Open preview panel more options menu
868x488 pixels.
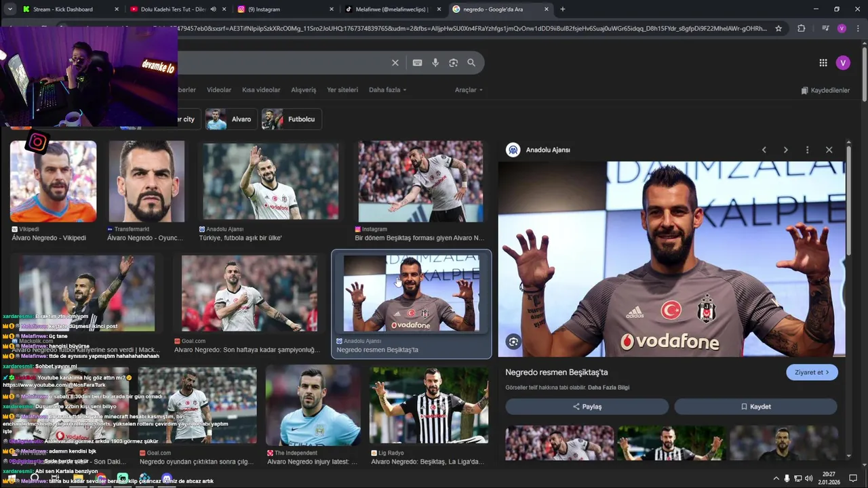807,150
